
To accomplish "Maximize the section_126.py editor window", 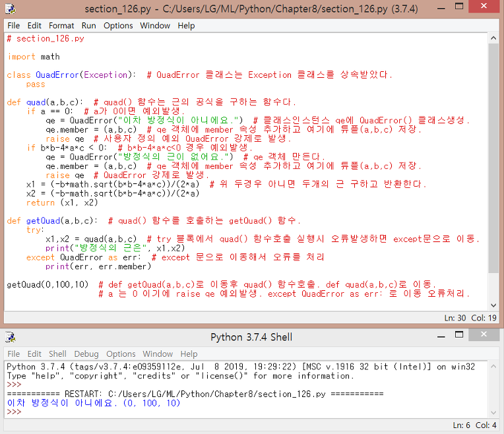I will (x=459, y=7).
